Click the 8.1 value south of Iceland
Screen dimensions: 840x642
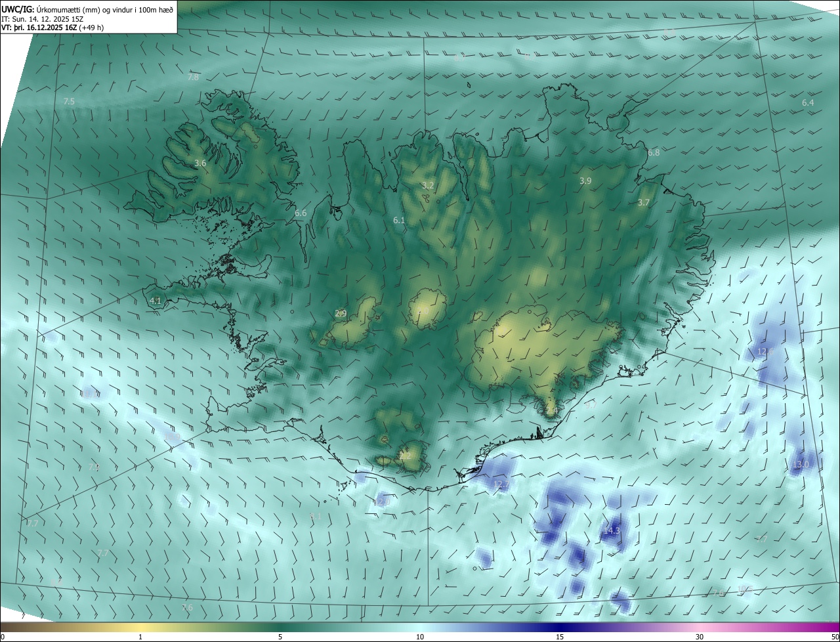tap(316, 517)
